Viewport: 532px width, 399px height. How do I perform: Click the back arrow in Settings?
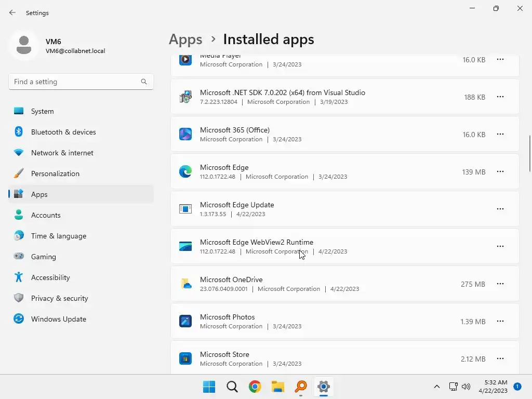coord(12,12)
